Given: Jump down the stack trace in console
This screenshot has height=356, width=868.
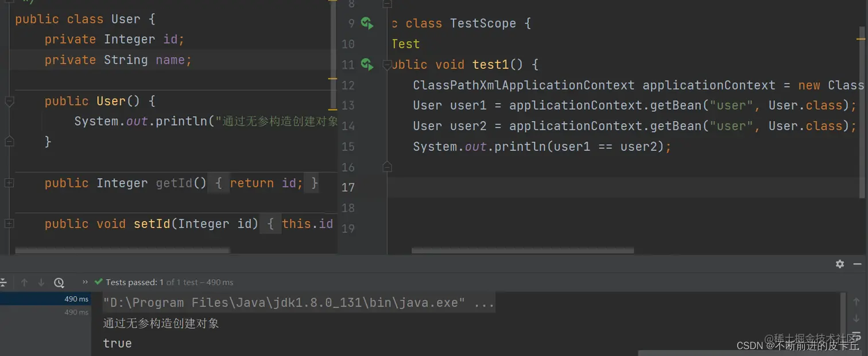Looking at the screenshot, I should [857, 319].
